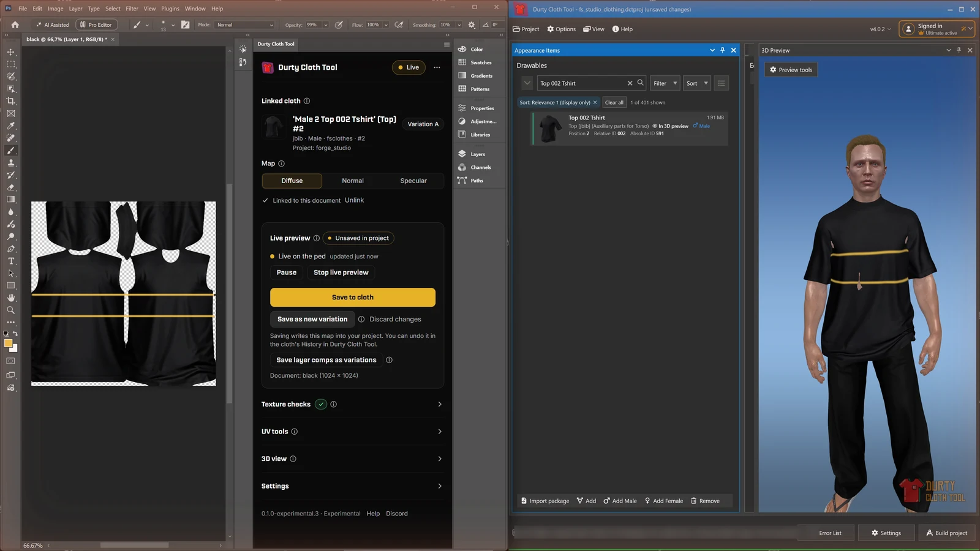
Task: Expand the UV tools section
Action: click(352, 432)
